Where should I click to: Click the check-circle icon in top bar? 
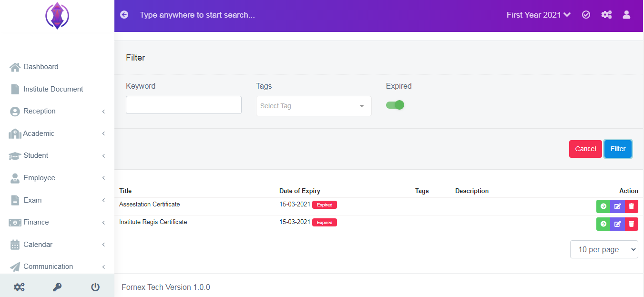586,15
